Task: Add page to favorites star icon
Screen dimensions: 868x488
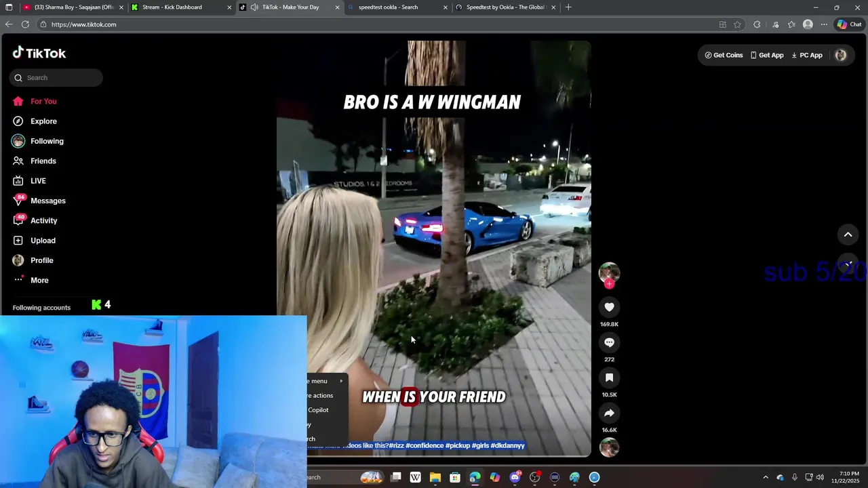Action: [x=737, y=24]
